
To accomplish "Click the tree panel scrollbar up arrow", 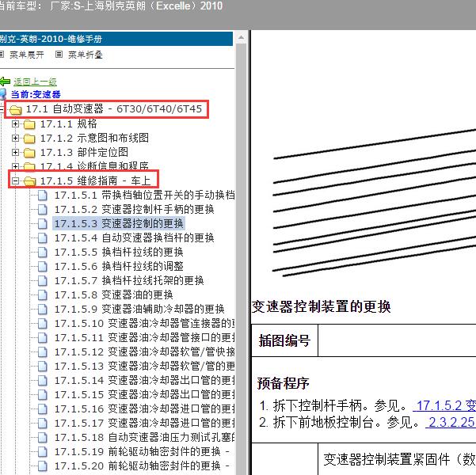I will (242, 38).
